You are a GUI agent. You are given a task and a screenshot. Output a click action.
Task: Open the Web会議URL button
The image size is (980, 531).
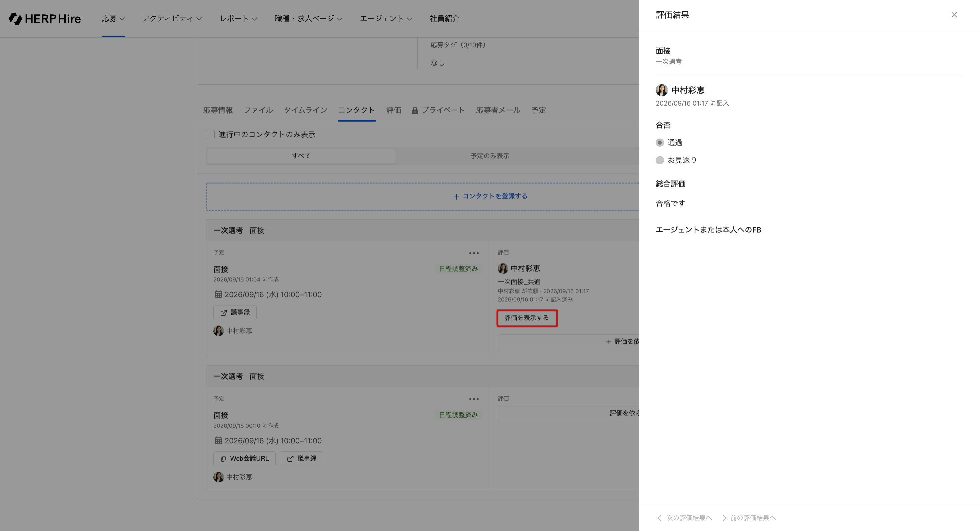point(244,458)
